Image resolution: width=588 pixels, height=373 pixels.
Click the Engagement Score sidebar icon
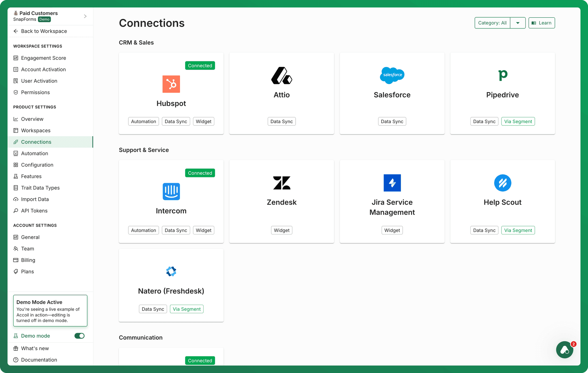tap(16, 58)
